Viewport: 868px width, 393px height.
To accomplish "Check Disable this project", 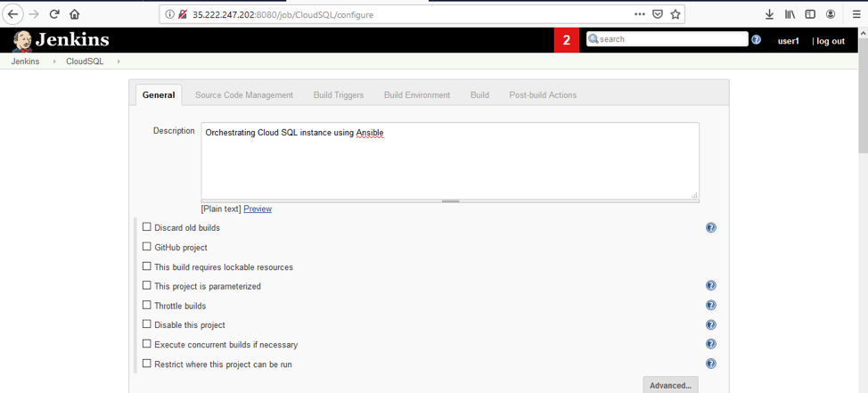I will [x=147, y=324].
